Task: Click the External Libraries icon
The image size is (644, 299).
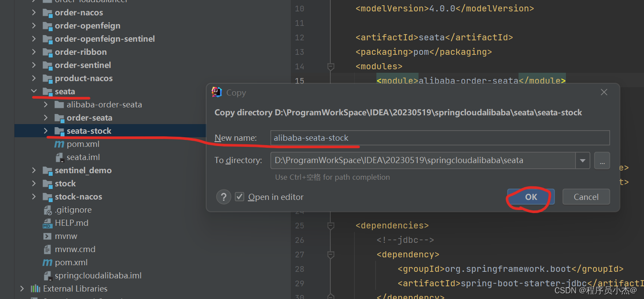Action: coord(36,289)
